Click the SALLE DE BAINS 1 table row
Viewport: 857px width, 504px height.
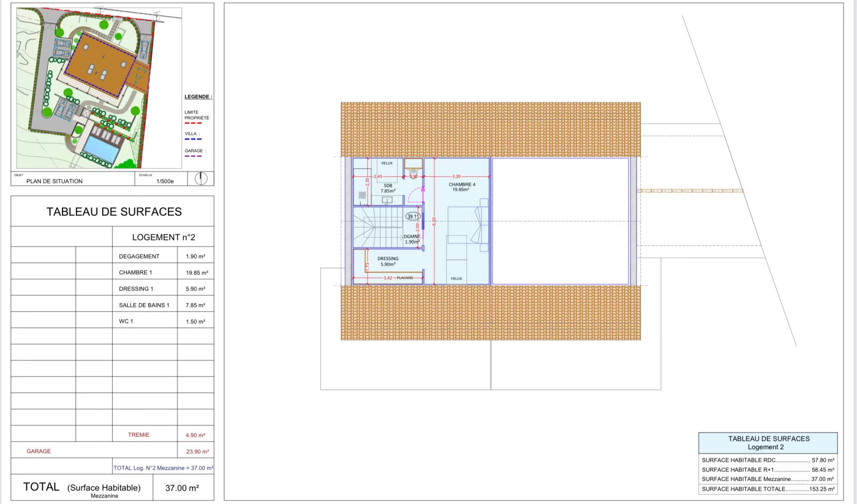coord(144,305)
